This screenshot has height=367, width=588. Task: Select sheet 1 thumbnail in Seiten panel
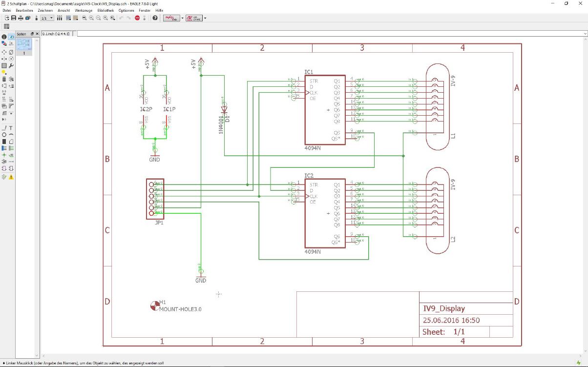point(23,46)
